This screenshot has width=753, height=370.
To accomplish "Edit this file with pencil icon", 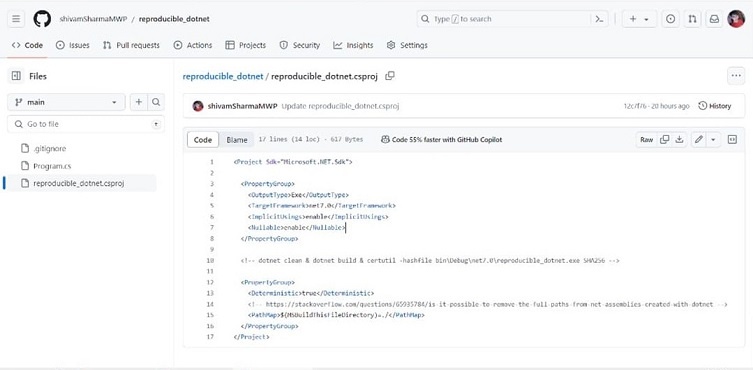I will point(699,139).
